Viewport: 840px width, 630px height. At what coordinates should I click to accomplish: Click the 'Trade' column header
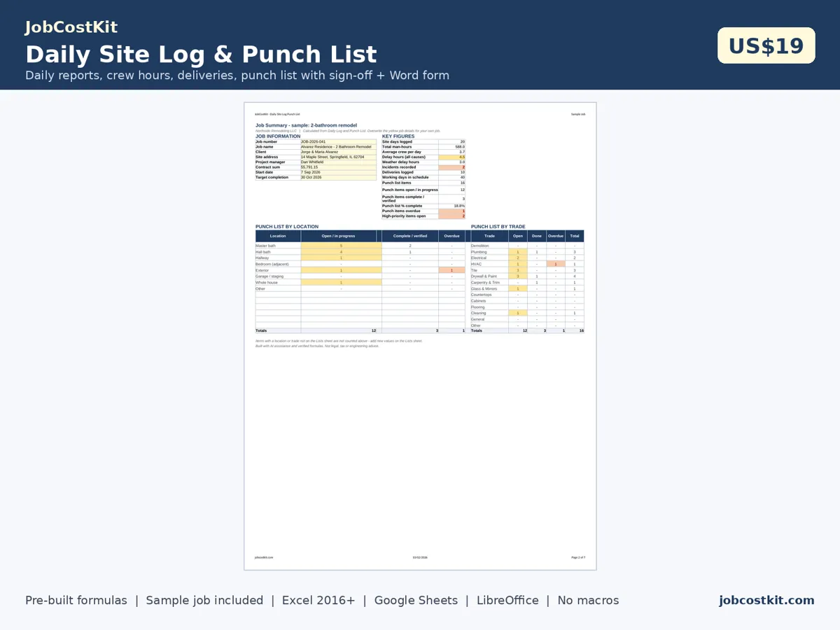point(489,236)
